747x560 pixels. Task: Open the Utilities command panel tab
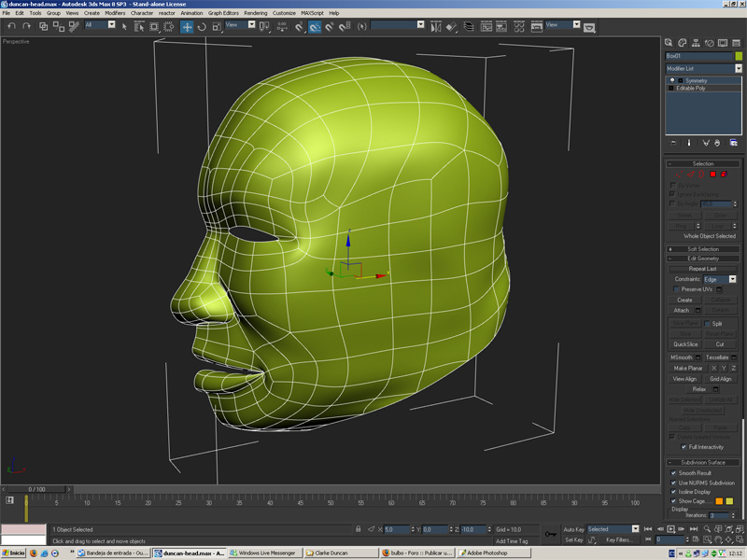[736, 43]
